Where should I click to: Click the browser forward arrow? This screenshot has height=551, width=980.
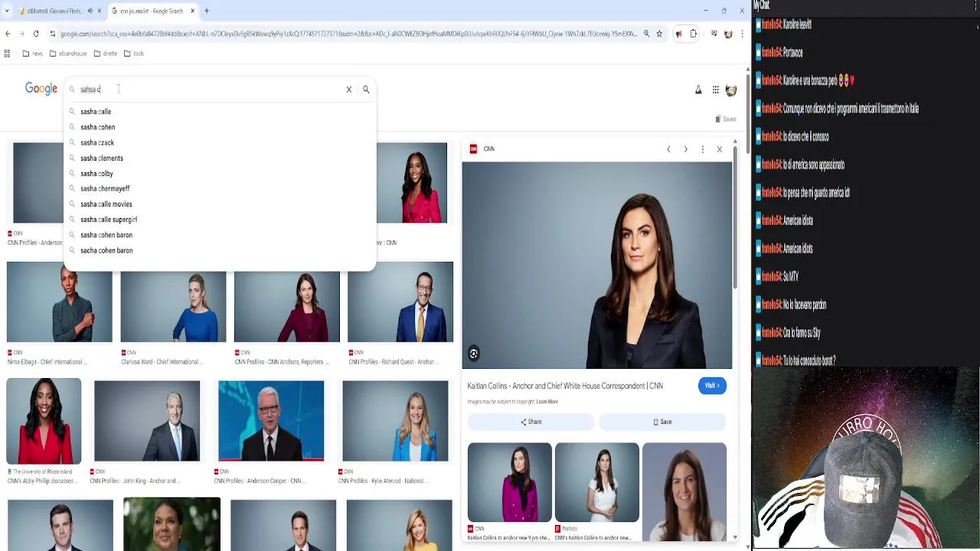tap(21, 34)
